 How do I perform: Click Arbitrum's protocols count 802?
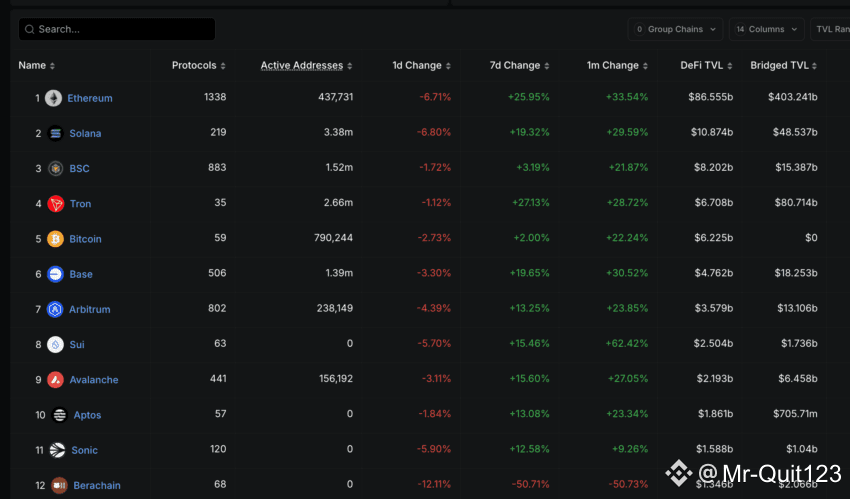tap(217, 308)
